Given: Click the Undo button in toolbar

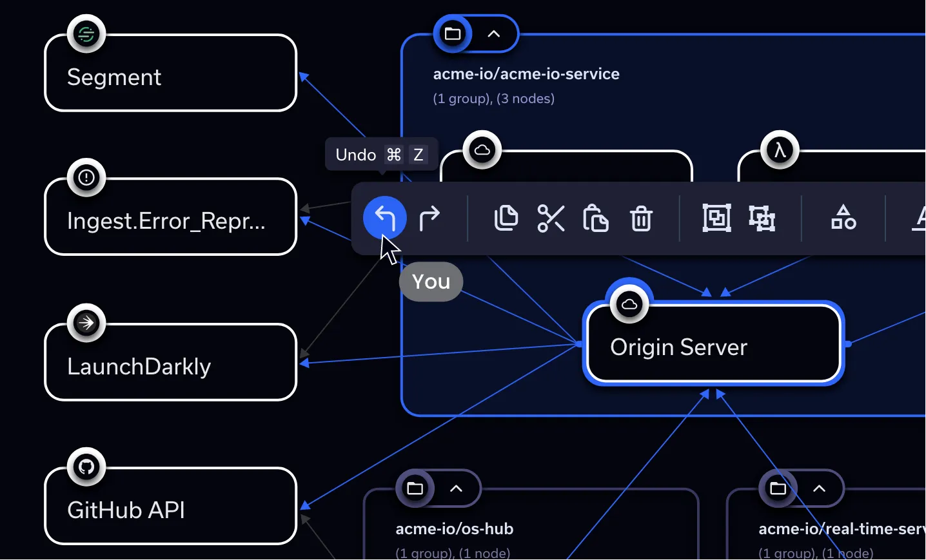Looking at the screenshot, I should point(385,218).
